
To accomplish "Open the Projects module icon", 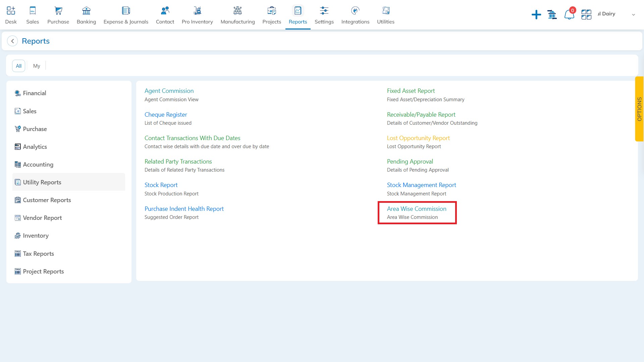I will [272, 11].
